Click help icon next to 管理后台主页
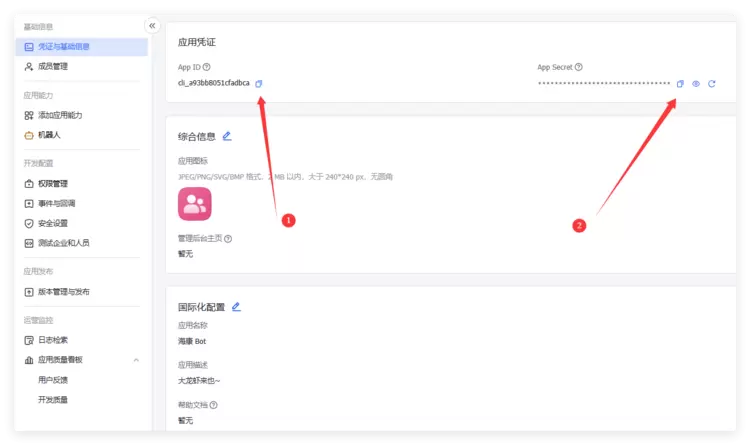750x445 pixels. pyautogui.click(x=228, y=239)
